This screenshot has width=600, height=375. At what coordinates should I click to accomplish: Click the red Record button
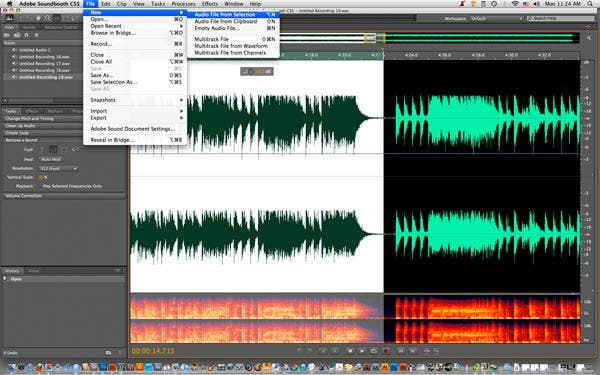(386, 350)
